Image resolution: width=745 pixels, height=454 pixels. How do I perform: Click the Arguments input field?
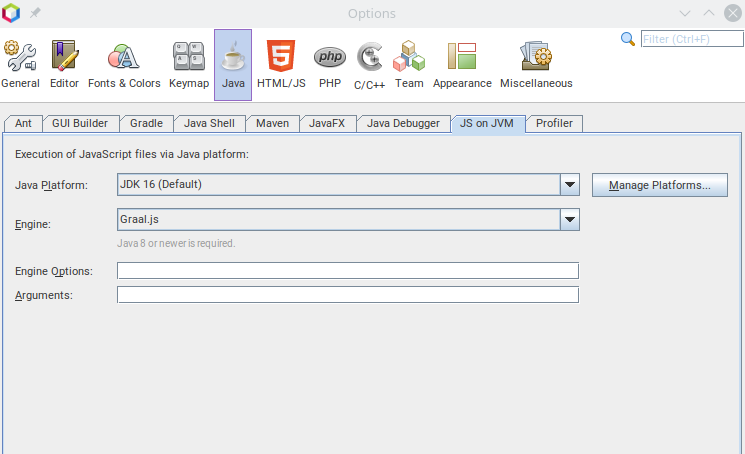click(348, 295)
